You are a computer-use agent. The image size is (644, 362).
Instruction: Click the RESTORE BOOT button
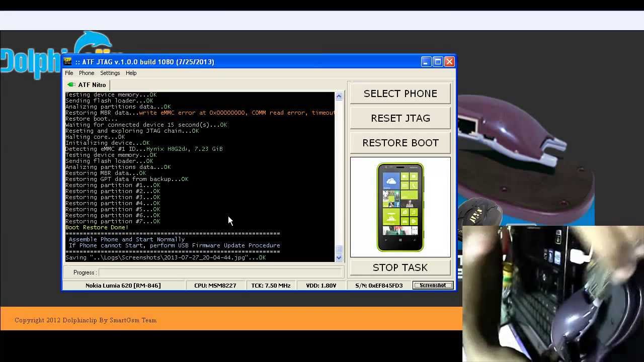400,143
